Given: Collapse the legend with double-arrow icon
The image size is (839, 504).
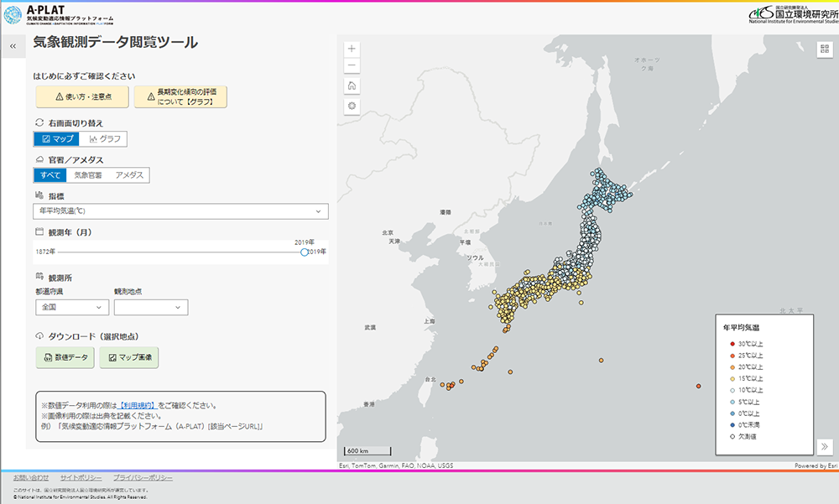Looking at the screenshot, I should pos(823,447).
